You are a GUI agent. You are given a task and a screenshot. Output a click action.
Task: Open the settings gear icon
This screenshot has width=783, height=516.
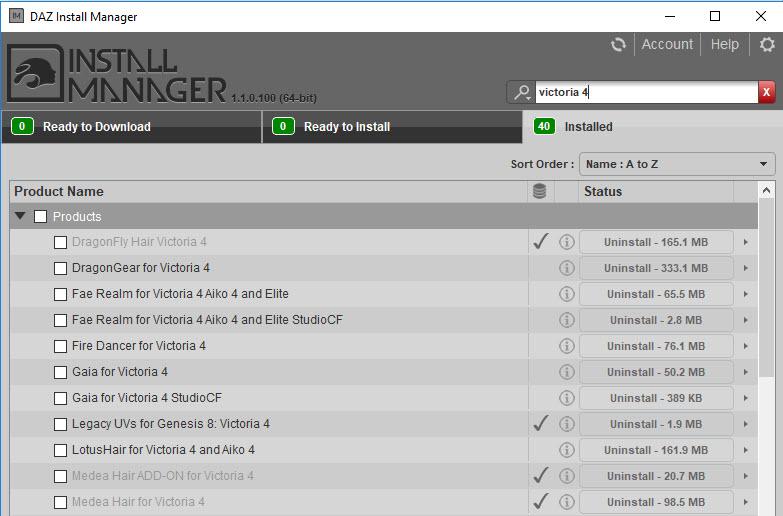point(767,44)
